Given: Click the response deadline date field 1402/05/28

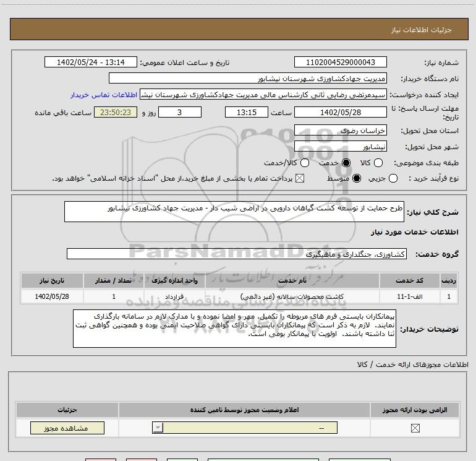Looking at the screenshot, I should pos(340,112).
